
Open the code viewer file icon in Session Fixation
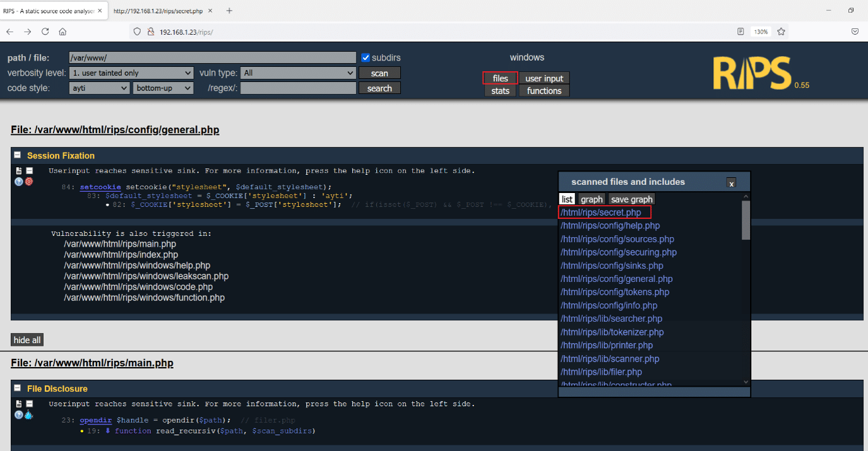19,171
